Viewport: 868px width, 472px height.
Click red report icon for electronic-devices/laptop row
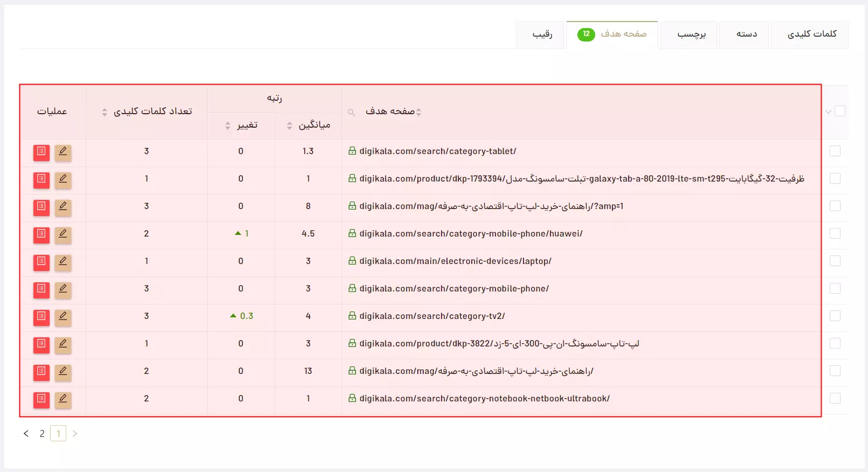(x=42, y=262)
